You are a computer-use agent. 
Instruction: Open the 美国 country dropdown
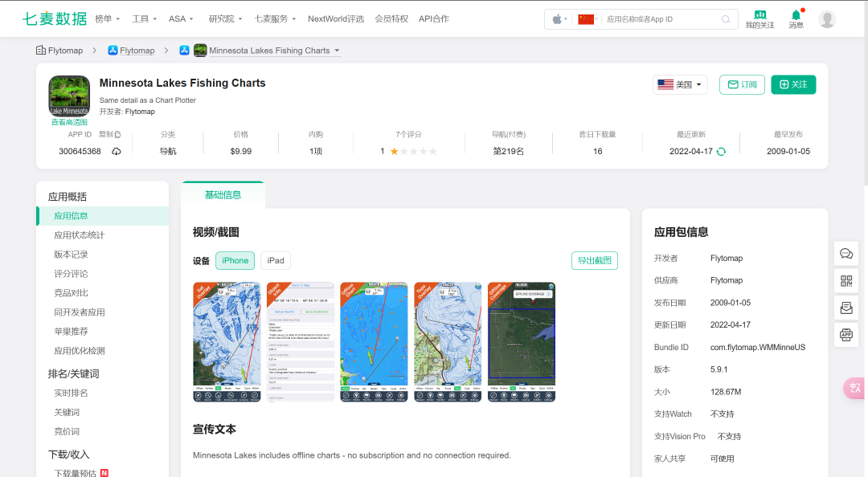680,84
